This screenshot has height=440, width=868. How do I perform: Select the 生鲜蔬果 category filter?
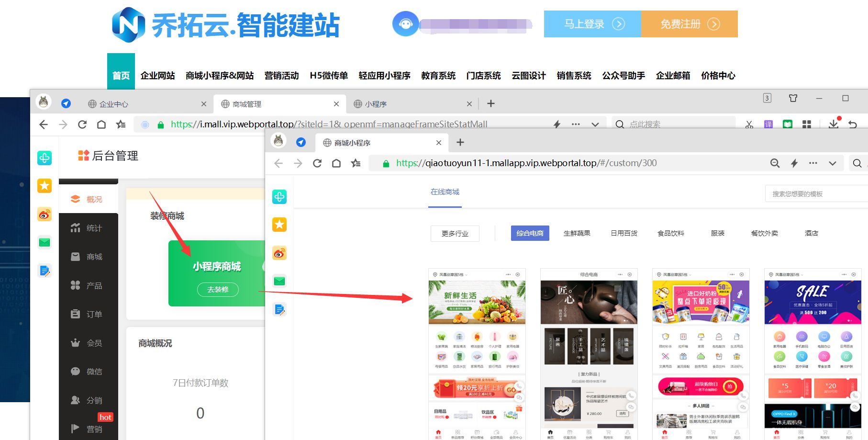coord(577,233)
